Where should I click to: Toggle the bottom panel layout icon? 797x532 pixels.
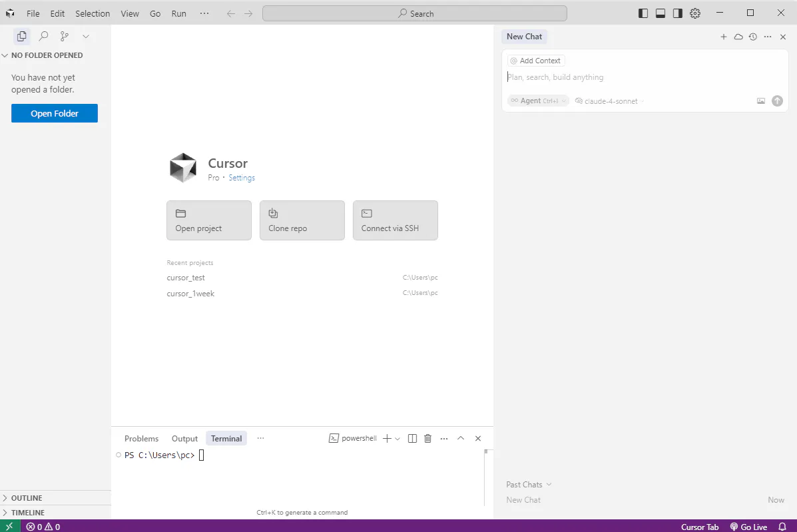pyautogui.click(x=661, y=14)
